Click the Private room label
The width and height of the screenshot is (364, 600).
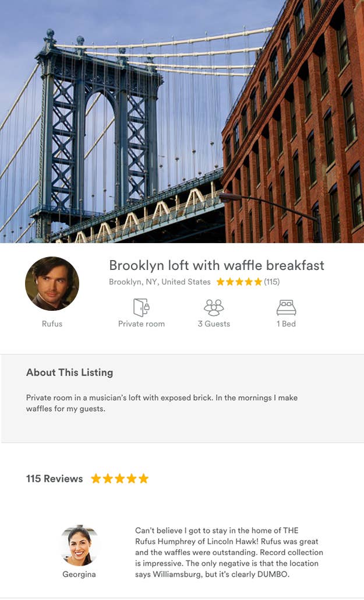click(x=141, y=324)
